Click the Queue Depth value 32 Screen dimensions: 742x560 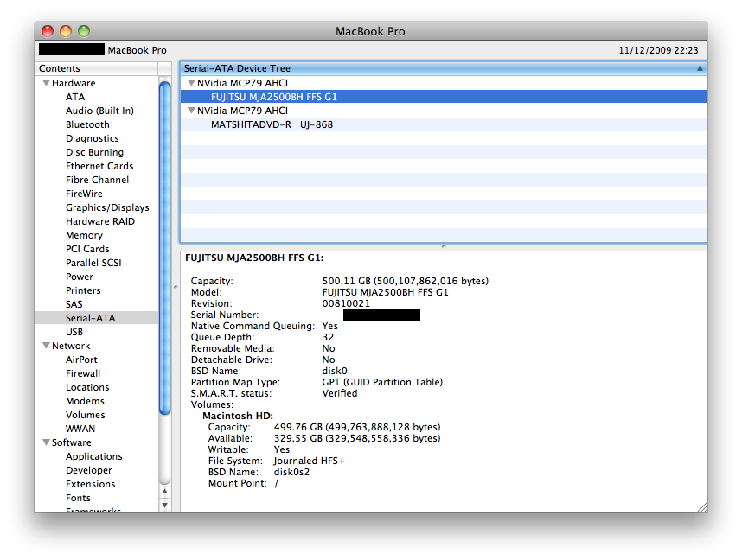328,337
